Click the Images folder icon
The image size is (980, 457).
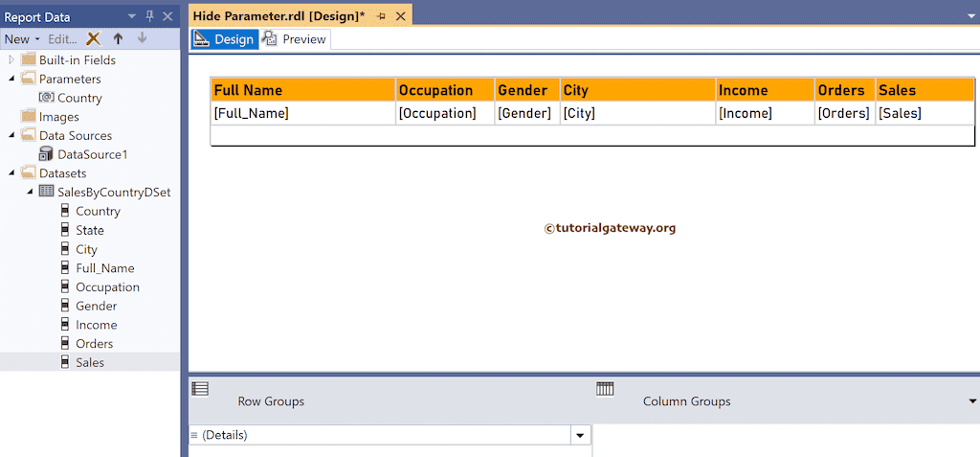(x=28, y=117)
